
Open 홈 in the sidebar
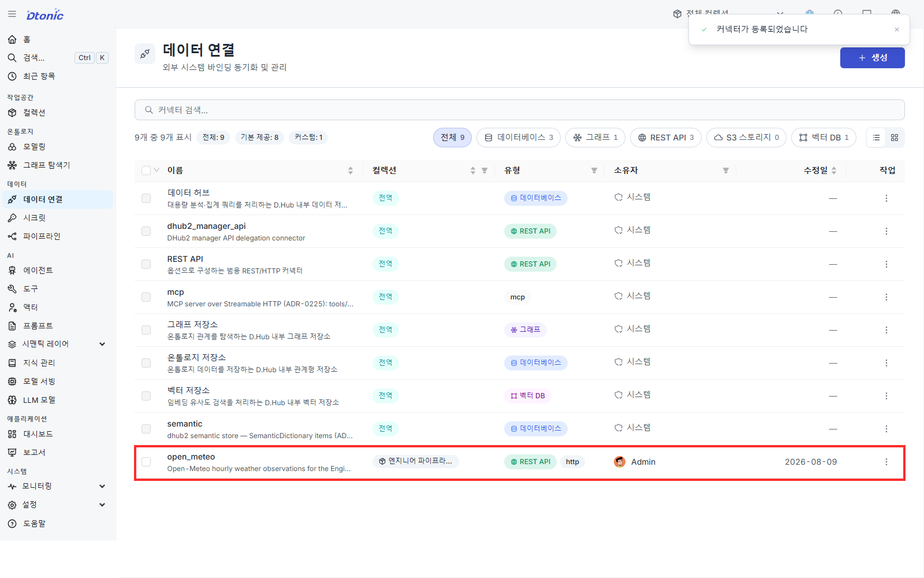click(57, 39)
